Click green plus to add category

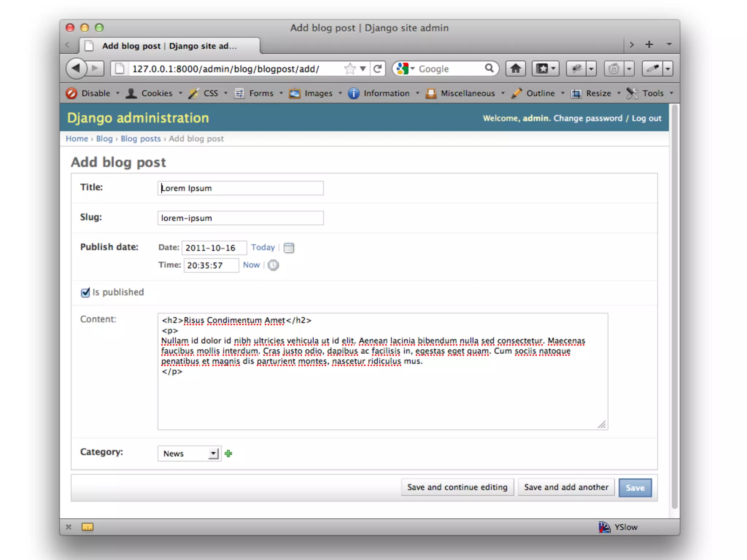[x=229, y=454]
